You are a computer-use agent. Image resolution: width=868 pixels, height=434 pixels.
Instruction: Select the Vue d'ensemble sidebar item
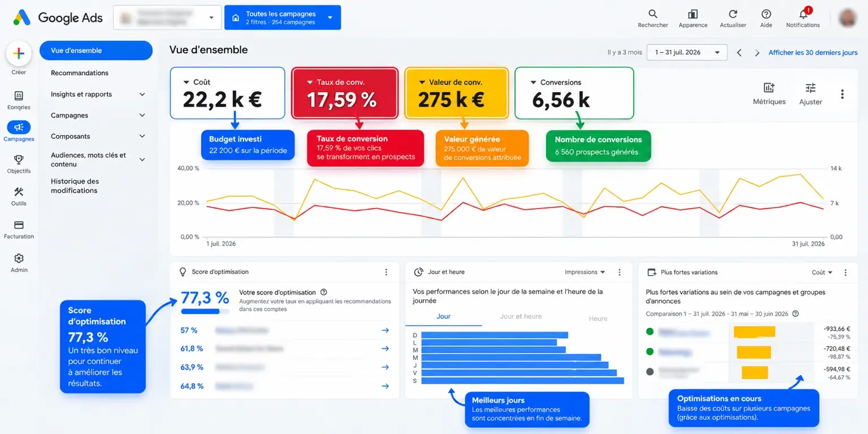click(x=96, y=50)
